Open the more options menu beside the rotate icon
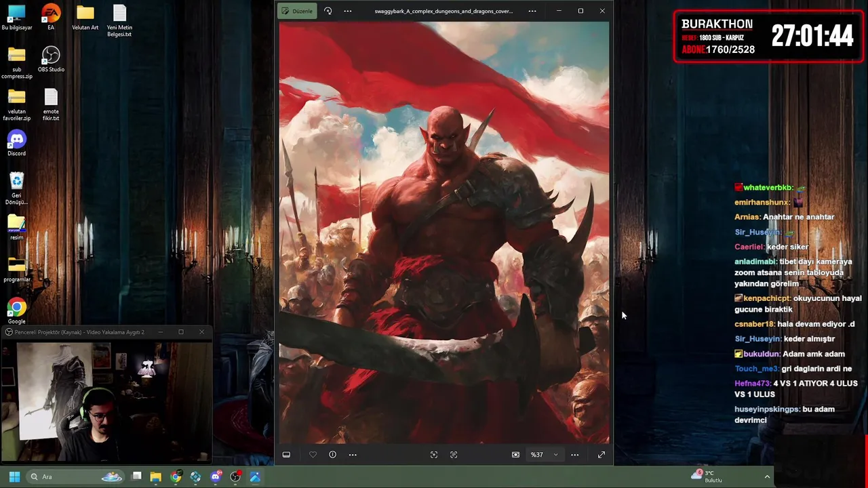The height and width of the screenshot is (488, 868). point(348,11)
